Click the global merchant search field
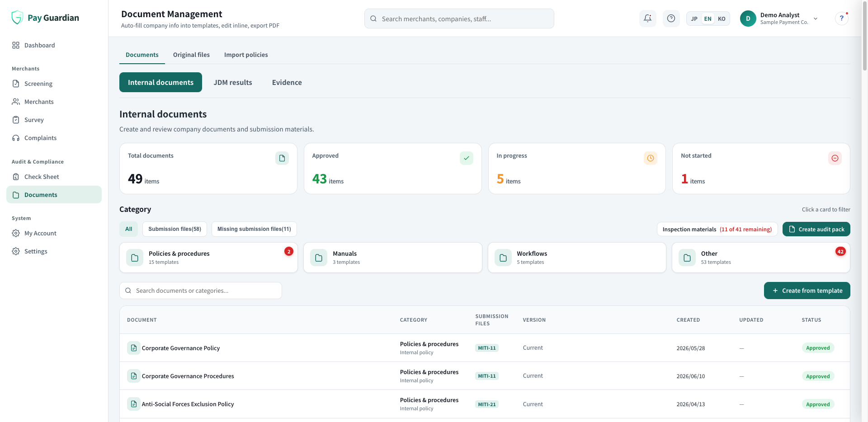868x422 pixels. pyautogui.click(x=459, y=19)
